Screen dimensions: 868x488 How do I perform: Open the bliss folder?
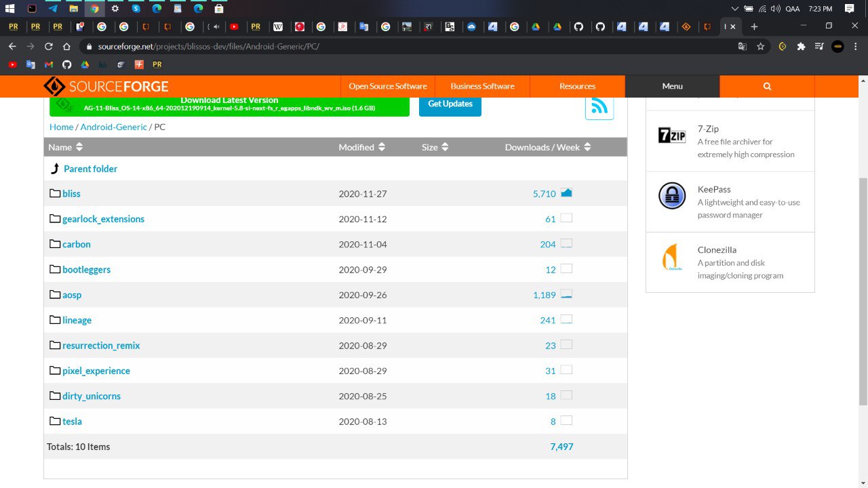(x=71, y=194)
